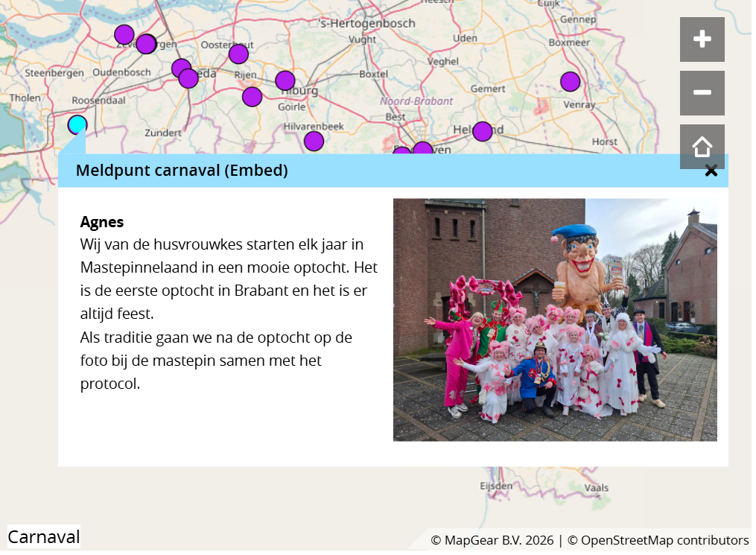Click the name Agnes in the popup
Image resolution: width=756 pixels, height=555 pixels.
(102, 222)
